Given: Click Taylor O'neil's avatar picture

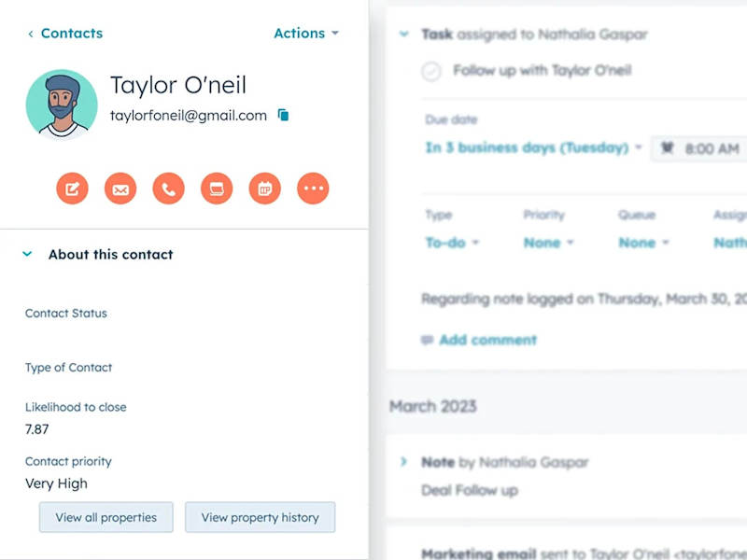Looking at the screenshot, I should coord(62,105).
